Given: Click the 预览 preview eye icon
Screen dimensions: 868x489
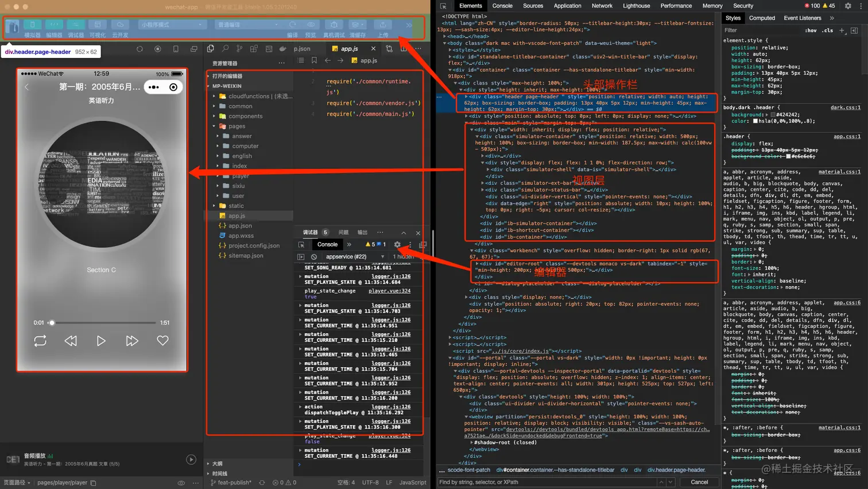Looking at the screenshot, I should pyautogui.click(x=311, y=25).
